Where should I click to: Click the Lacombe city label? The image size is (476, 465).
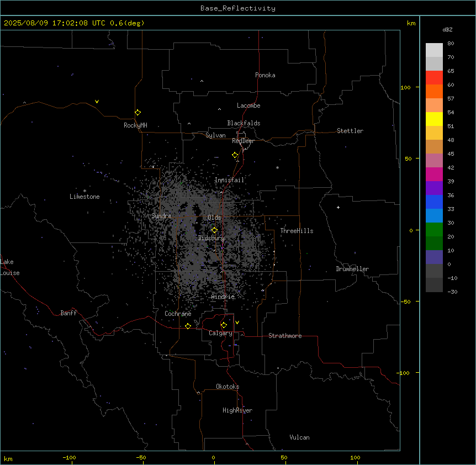pos(248,105)
